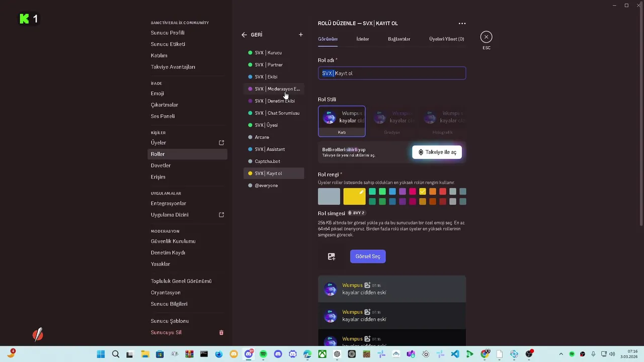This screenshot has height=362, width=644.
Task: Go back with the GERİ arrow
Action: (x=244, y=35)
